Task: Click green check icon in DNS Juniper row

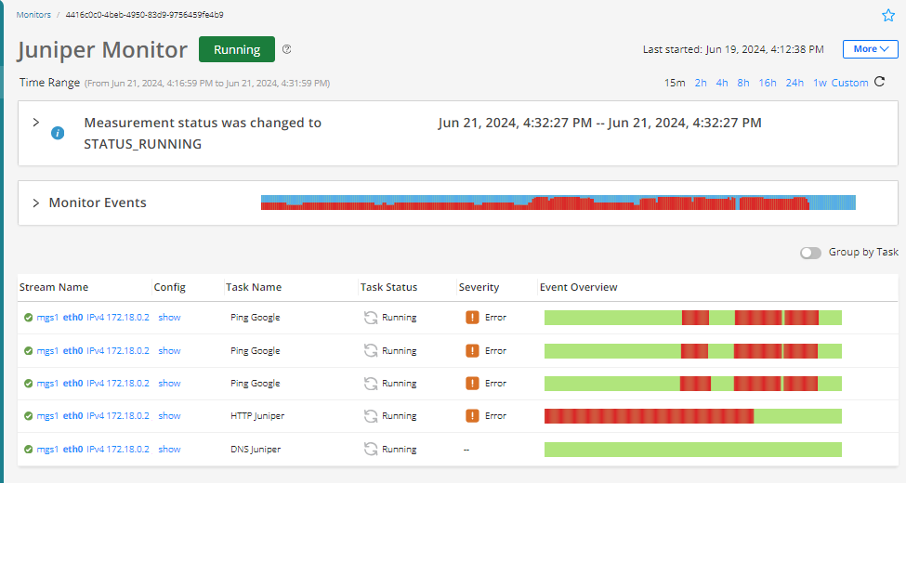Action: pos(28,449)
